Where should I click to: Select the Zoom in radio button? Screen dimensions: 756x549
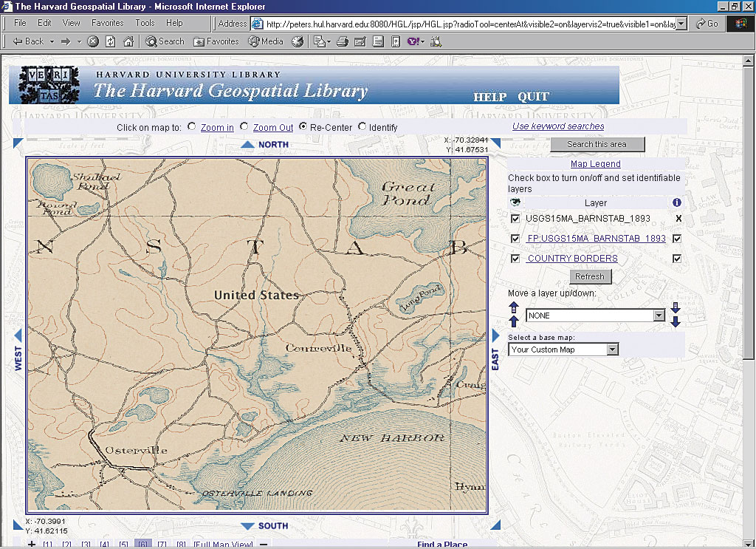coord(192,126)
